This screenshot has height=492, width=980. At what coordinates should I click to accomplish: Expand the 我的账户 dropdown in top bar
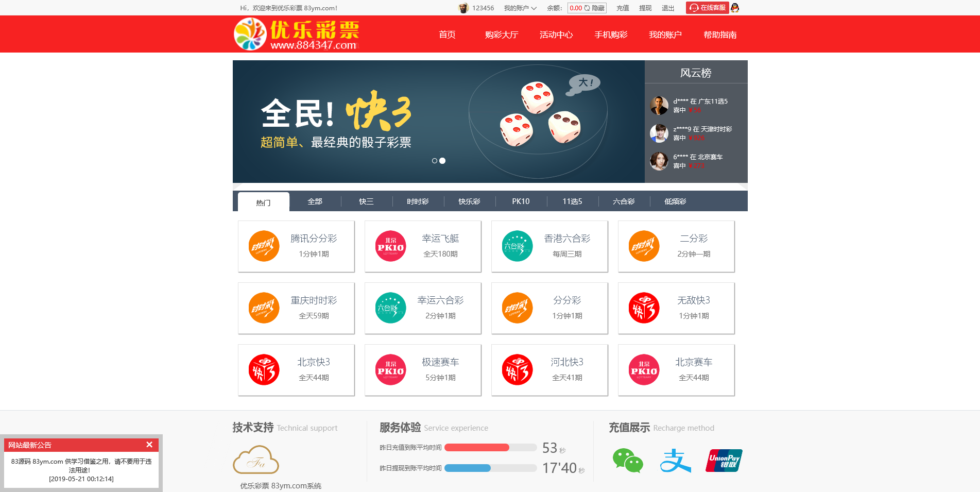coord(520,8)
